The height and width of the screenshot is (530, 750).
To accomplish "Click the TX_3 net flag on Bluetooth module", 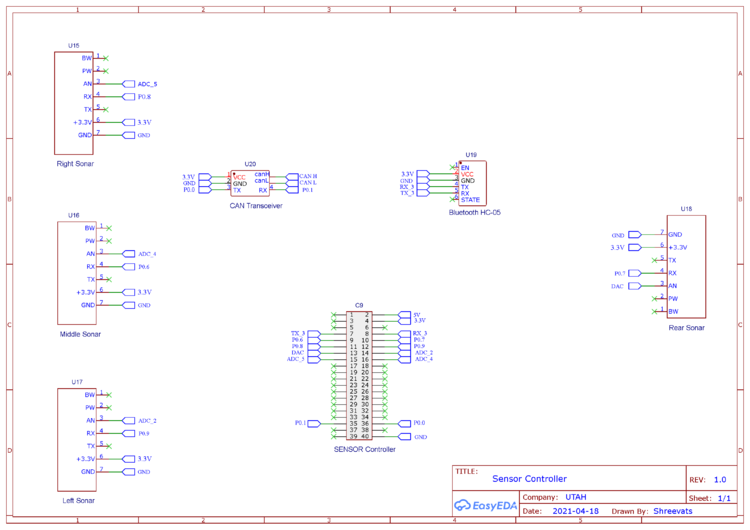I will tap(423, 193).
